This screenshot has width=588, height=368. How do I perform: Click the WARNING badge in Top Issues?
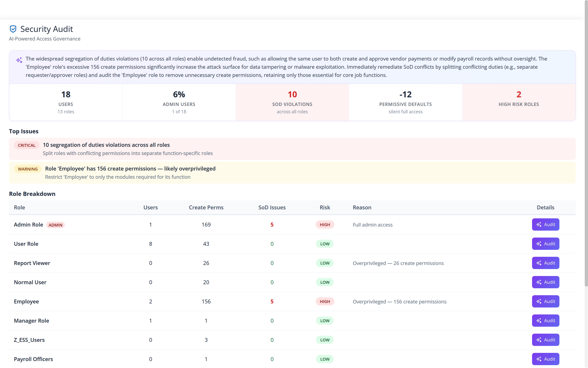tap(28, 169)
